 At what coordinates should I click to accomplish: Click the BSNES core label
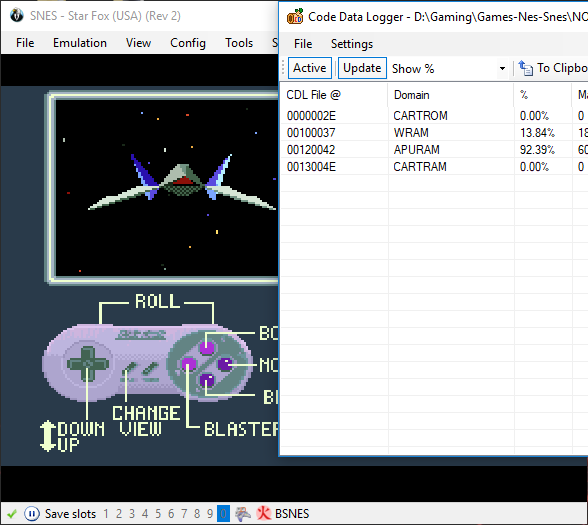pos(292,513)
